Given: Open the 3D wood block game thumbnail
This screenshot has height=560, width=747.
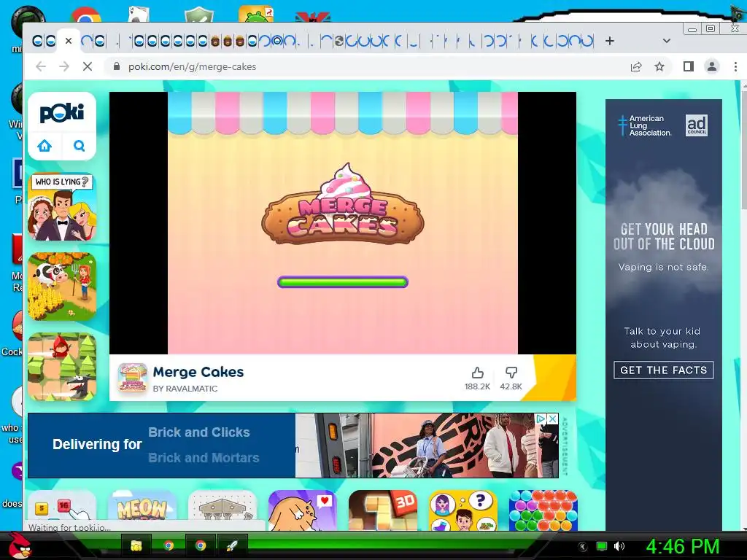Looking at the screenshot, I should pos(383,510).
